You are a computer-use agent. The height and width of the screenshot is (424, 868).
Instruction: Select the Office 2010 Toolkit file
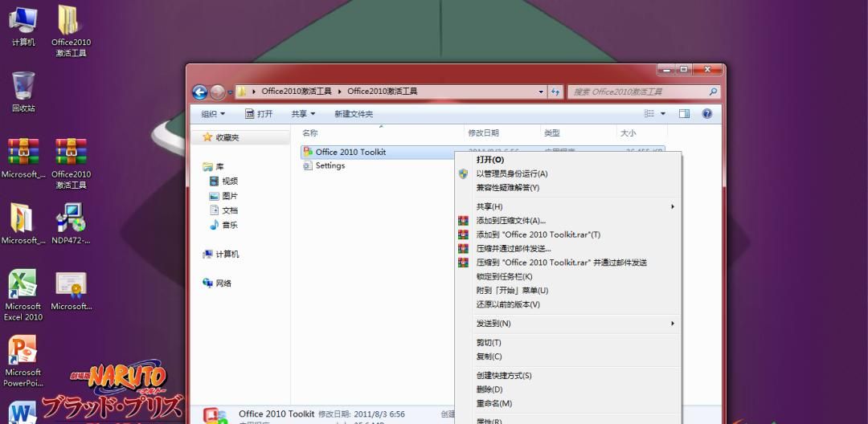[x=350, y=152]
